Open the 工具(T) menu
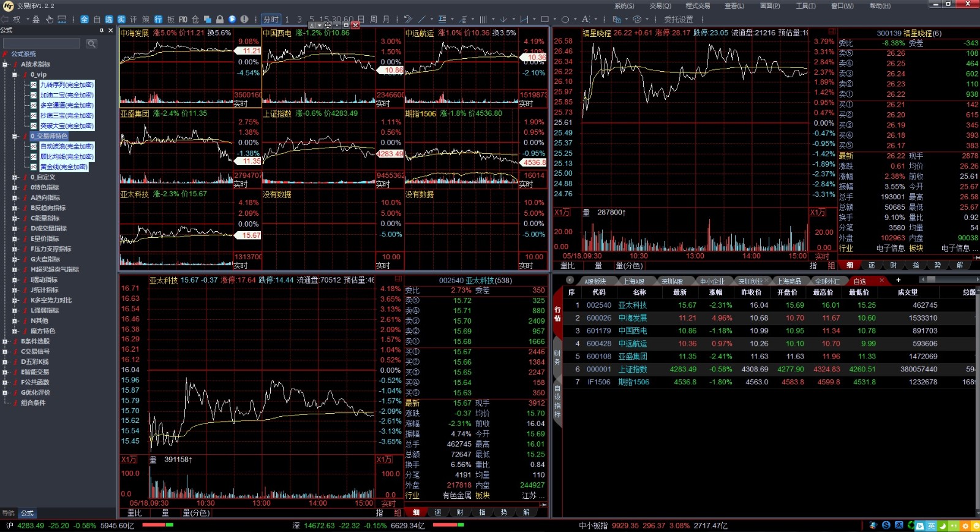 (x=805, y=6)
